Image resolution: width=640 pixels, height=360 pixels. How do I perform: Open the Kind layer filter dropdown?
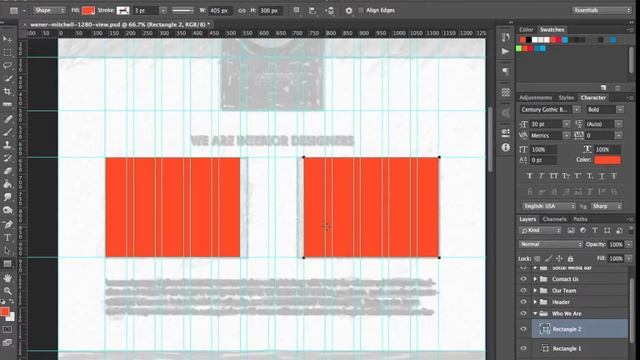(x=540, y=231)
